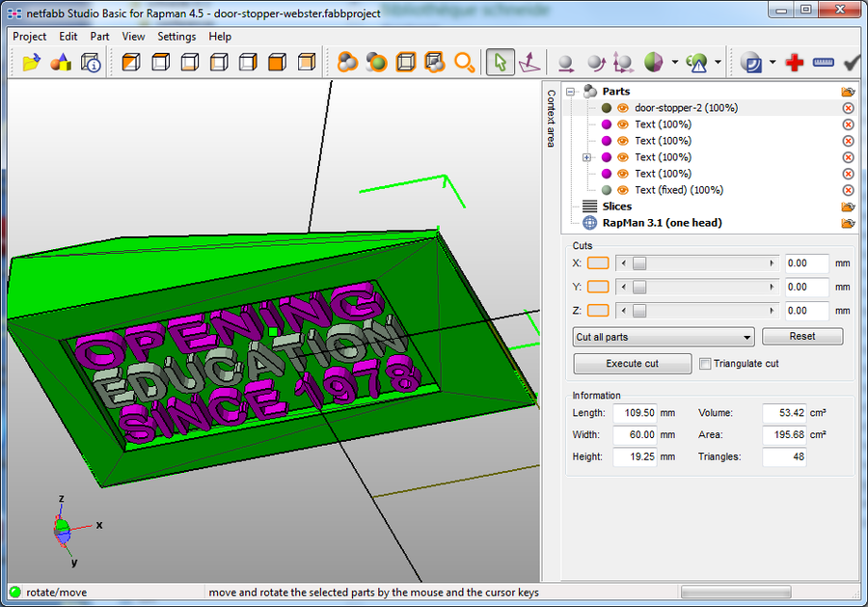Select the measuring ruler tool
Screen dimensions: 868x607
click(823, 61)
